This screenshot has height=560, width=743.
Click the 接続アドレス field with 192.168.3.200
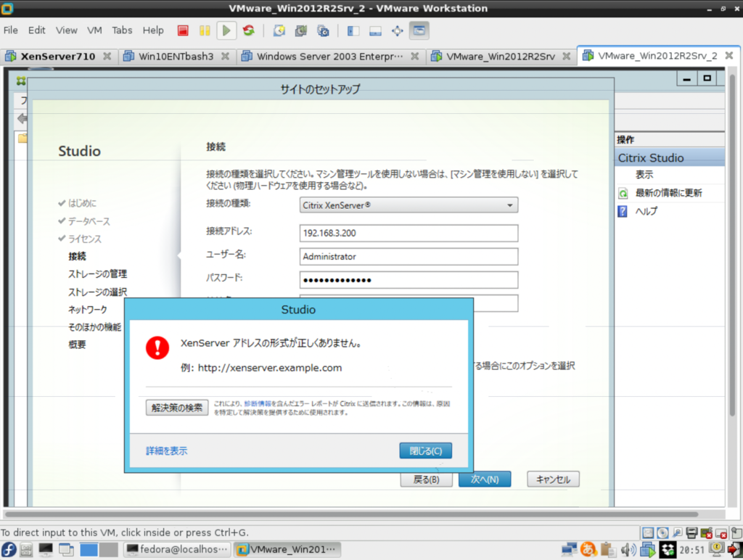coord(409,233)
